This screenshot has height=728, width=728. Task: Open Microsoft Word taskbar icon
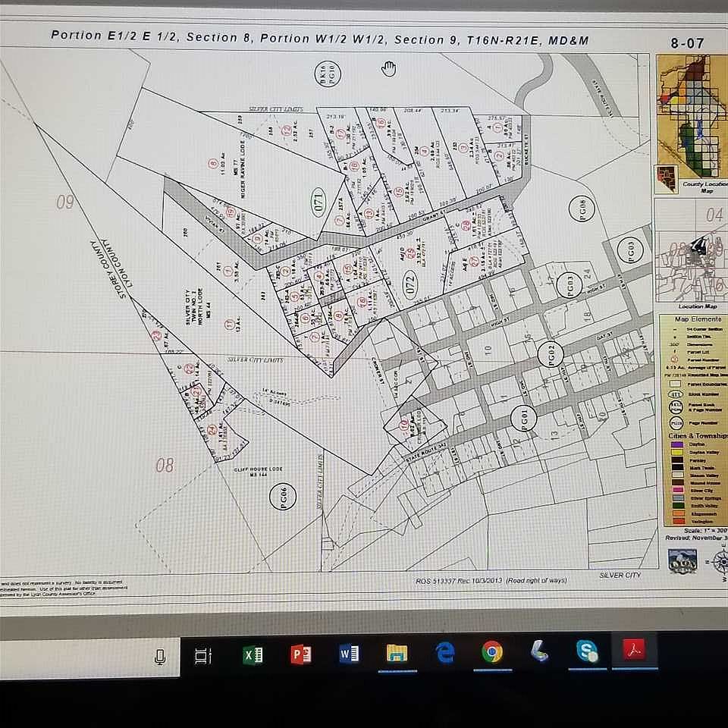(x=349, y=653)
